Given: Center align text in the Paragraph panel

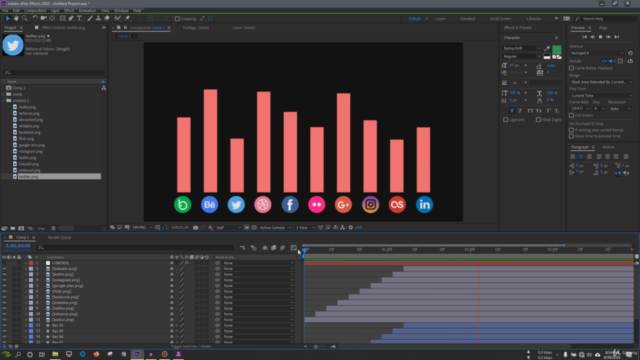Looking at the screenshot, I should click(x=581, y=157).
